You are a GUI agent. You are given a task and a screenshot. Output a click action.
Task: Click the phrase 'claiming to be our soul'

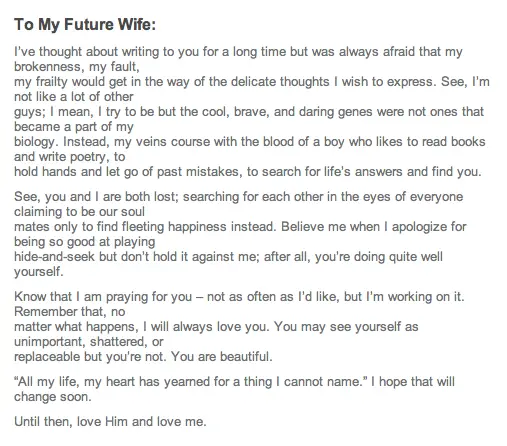pos(79,212)
